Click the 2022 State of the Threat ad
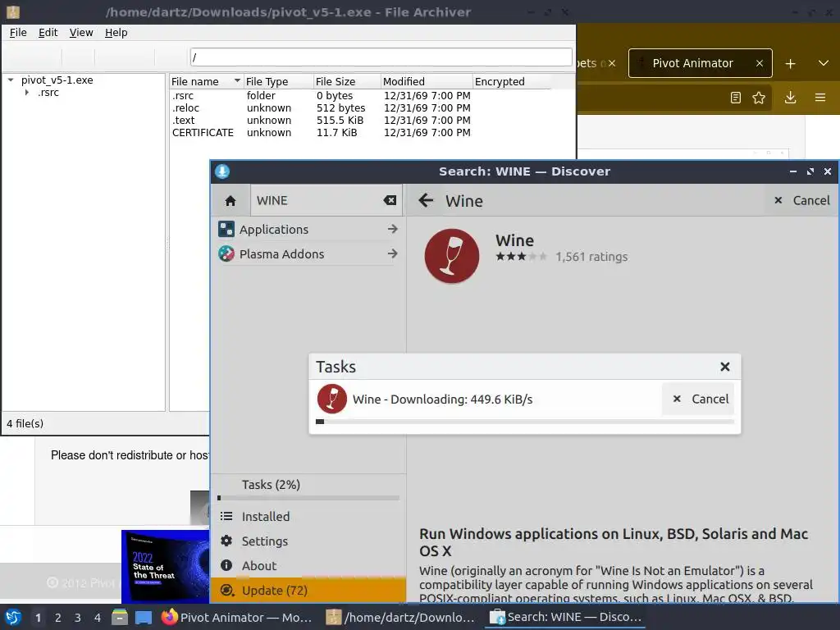This screenshot has height=630, width=840. [x=166, y=567]
